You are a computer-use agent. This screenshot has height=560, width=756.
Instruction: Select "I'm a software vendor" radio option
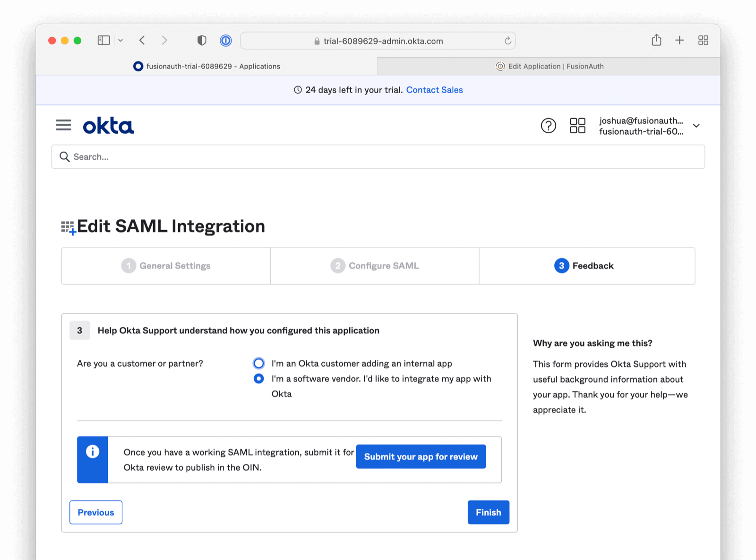tap(258, 379)
